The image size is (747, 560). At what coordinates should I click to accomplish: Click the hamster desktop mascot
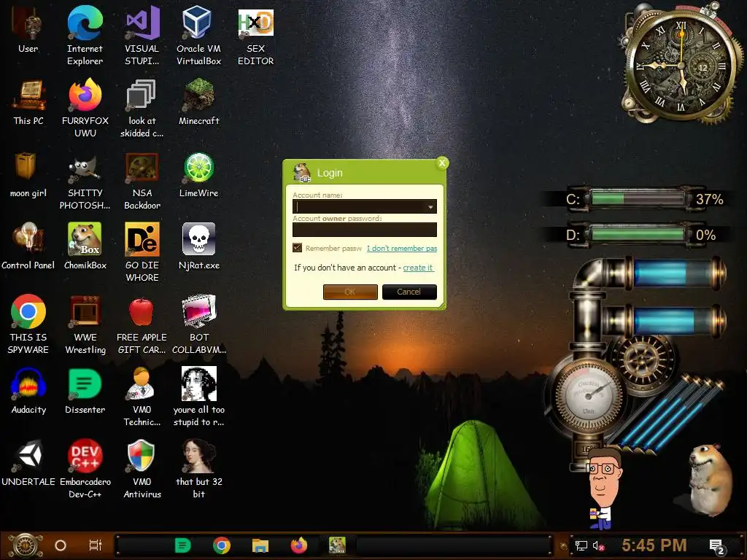pos(710,480)
